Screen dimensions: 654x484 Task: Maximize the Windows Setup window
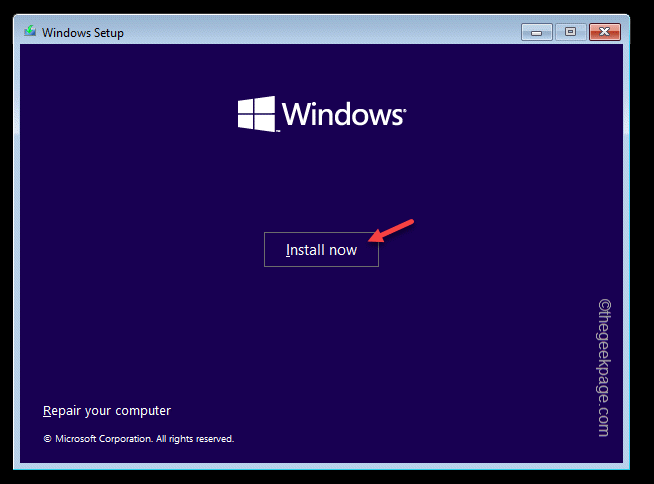(x=570, y=32)
